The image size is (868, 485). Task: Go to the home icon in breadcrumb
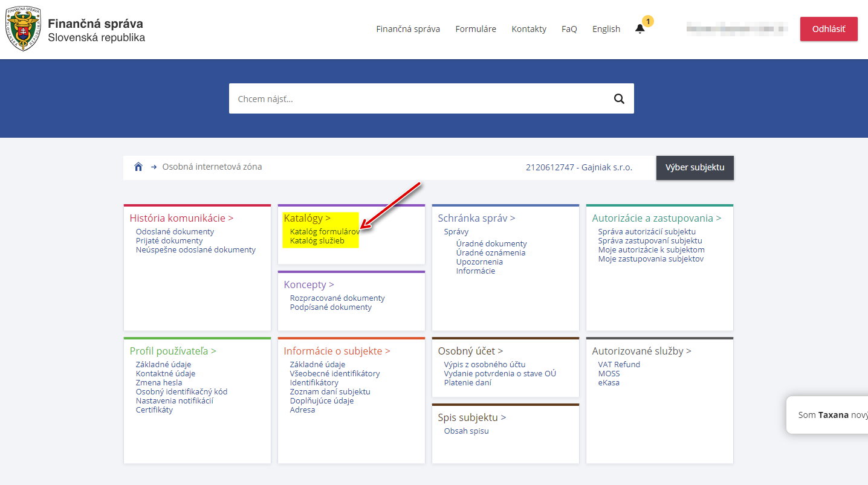(x=138, y=167)
